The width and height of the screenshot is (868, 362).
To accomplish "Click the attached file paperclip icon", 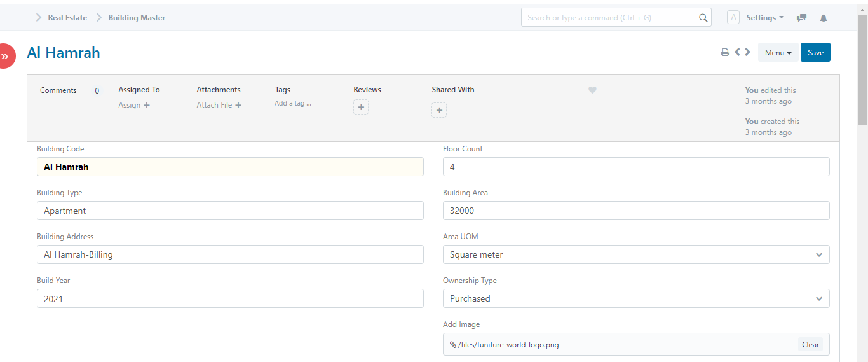I will click(x=452, y=345).
